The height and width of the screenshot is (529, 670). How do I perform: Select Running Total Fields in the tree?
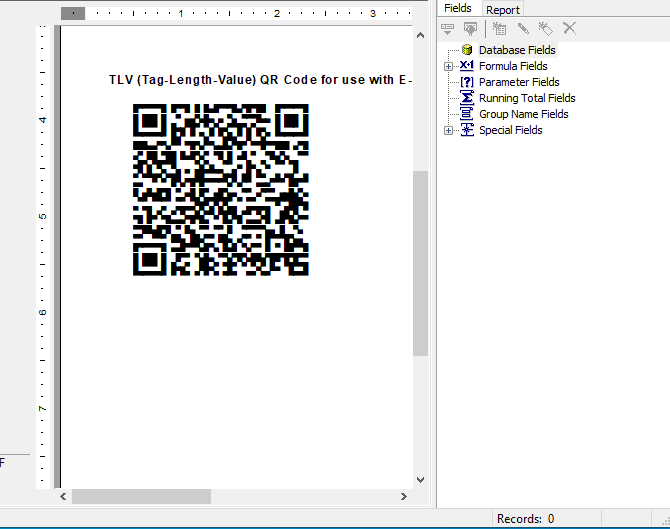click(x=527, y=98)
